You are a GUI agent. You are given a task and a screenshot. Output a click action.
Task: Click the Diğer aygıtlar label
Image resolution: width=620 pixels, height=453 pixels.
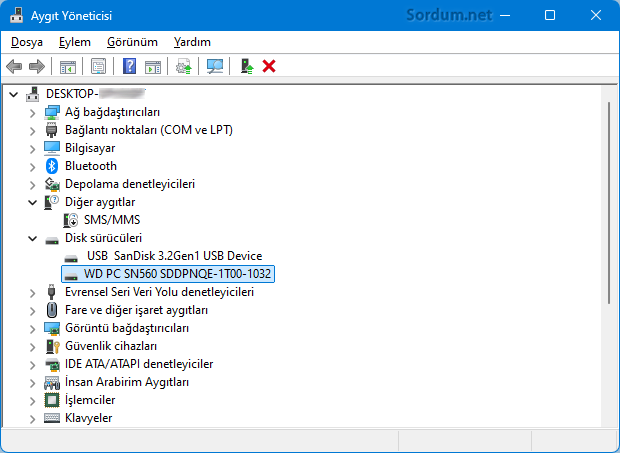[x=100, y=202]
